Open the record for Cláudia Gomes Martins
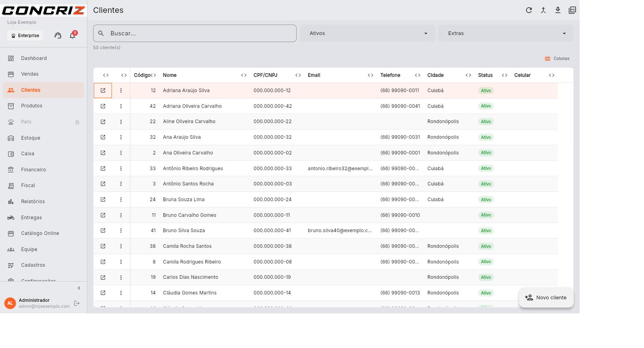 [x=103, y=293]
